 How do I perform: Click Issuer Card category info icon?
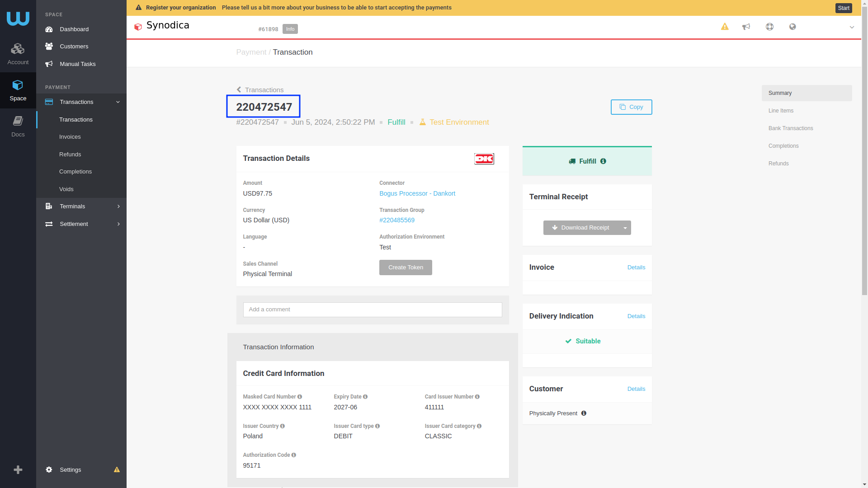click(479, 426)
